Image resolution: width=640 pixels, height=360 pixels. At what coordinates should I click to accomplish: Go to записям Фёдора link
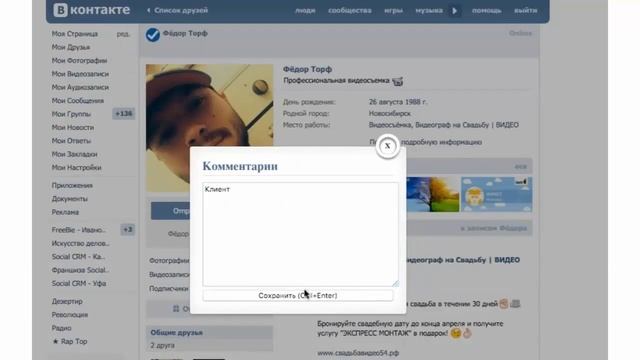click(494, 228)
